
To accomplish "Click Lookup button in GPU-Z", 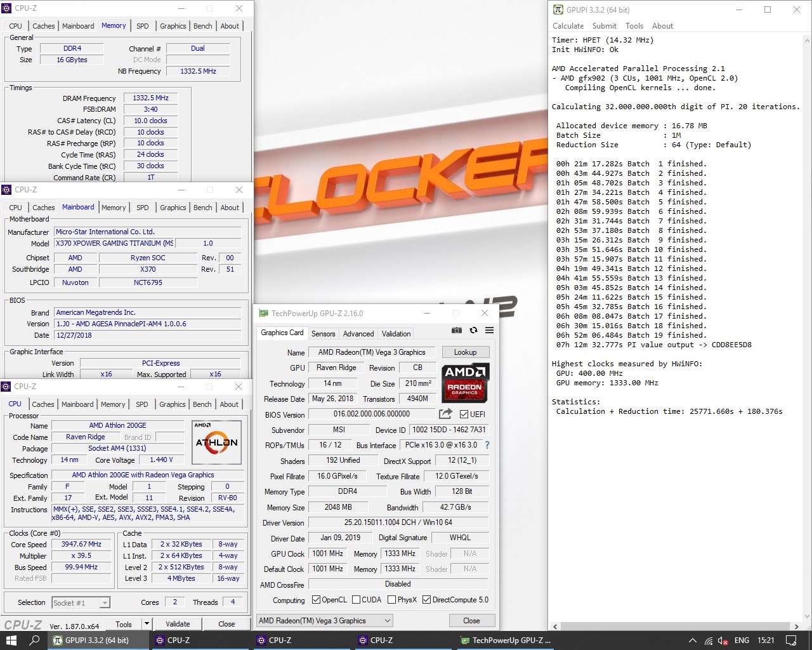I will [x=465, y=352].
